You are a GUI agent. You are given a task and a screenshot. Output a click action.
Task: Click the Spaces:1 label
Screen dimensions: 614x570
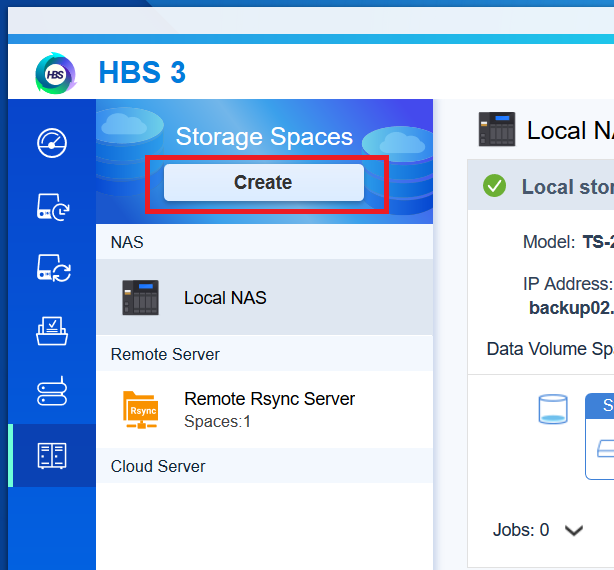pyautogui.click(x=217, y=422)
